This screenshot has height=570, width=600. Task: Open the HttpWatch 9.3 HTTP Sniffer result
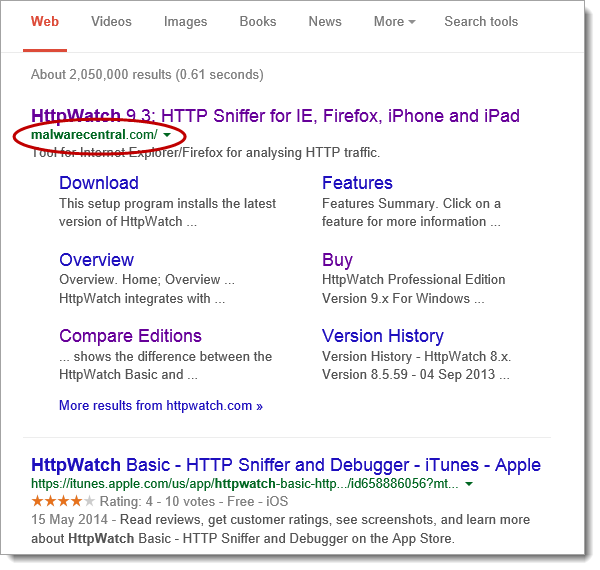pyautogui.click(x=275, y=116)
